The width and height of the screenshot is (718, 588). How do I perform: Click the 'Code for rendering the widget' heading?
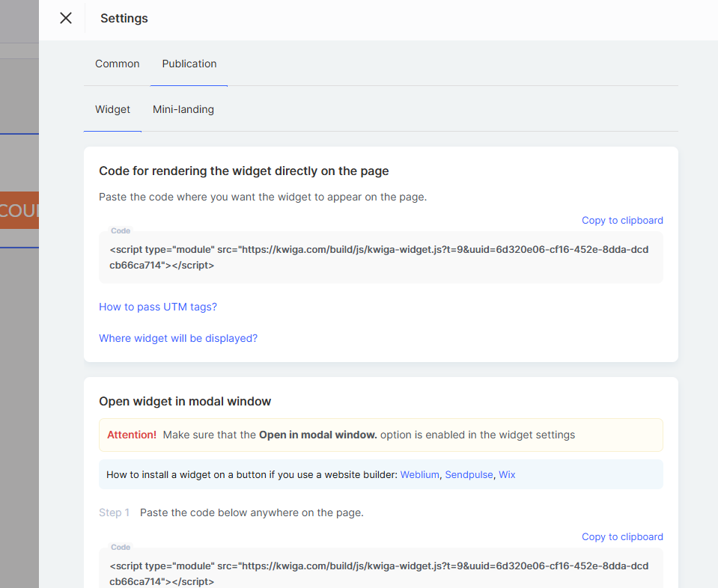(x=244, y=171)
